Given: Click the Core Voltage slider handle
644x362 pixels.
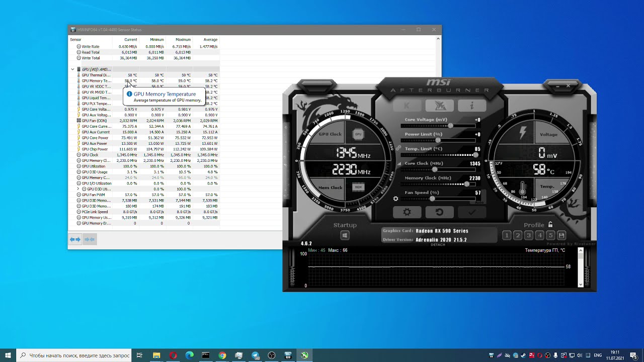Looking at the screenshot, I should (x=450, y=126).
